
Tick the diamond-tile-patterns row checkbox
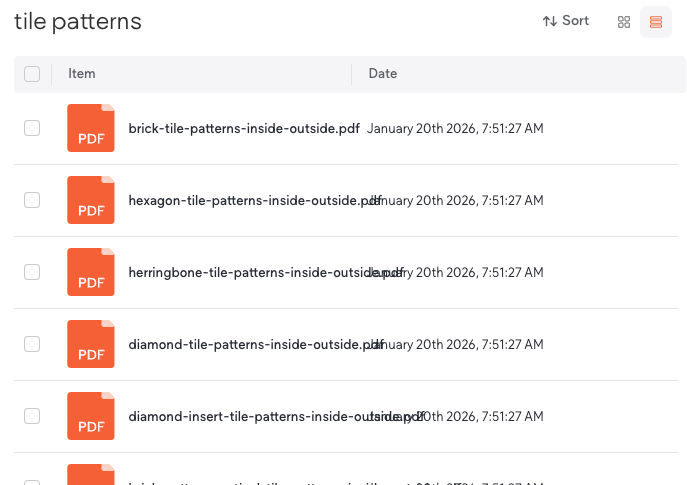(32, 344)
